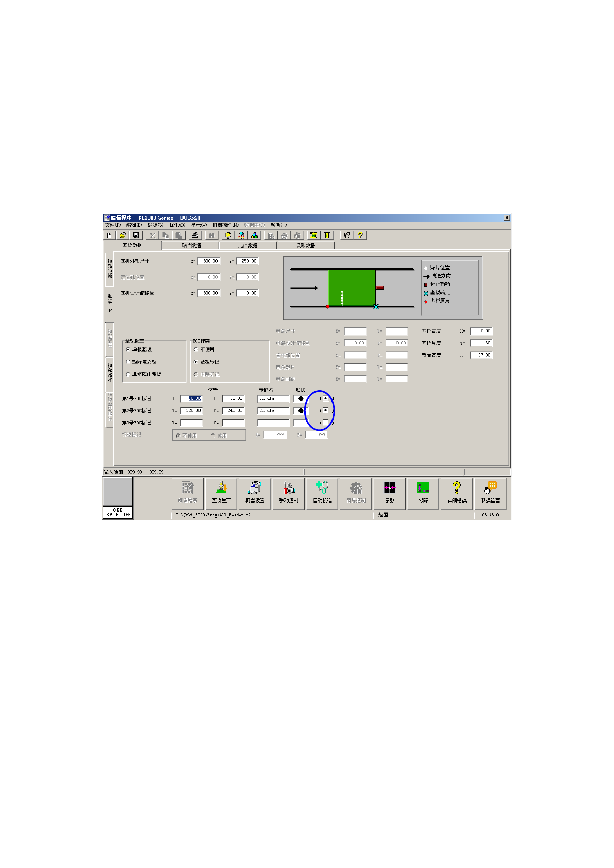Open the 优化(O) menu
The height and width of the screenshot is (868, 614).
click(x=177, y=225)
